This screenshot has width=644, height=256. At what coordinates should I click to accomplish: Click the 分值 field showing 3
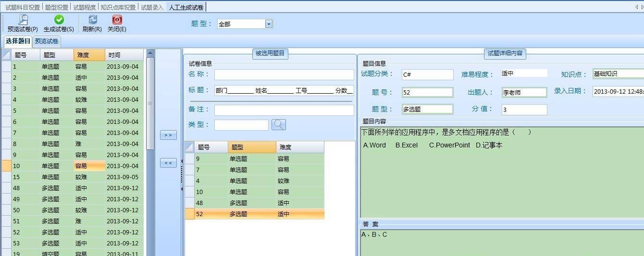(524, 110)
